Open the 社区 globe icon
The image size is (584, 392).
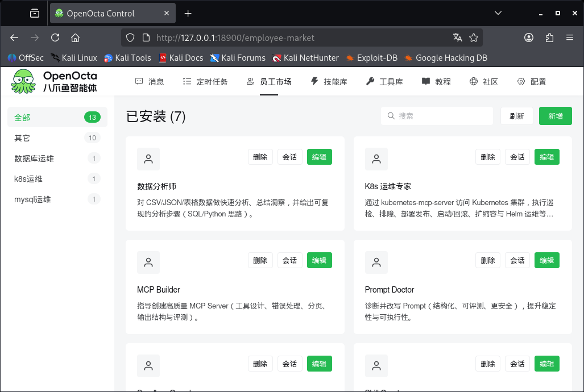pos(473,81)
